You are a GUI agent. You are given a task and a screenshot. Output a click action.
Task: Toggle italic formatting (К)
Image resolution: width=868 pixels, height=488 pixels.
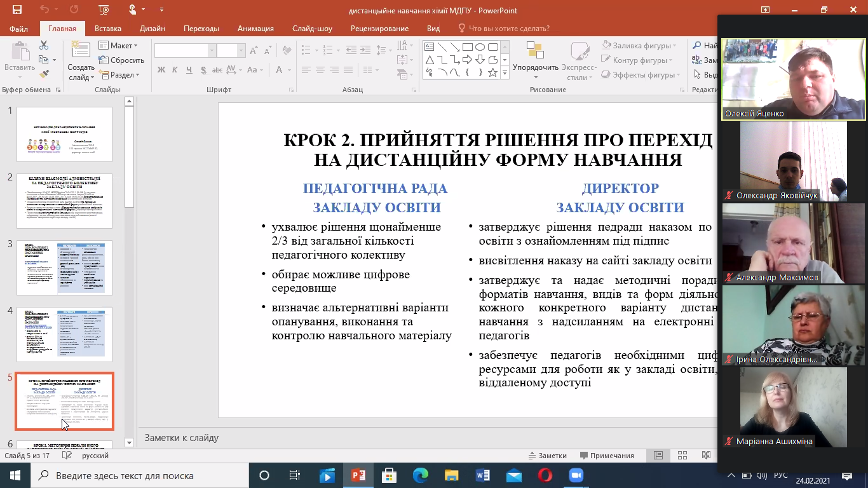(175, 70)
